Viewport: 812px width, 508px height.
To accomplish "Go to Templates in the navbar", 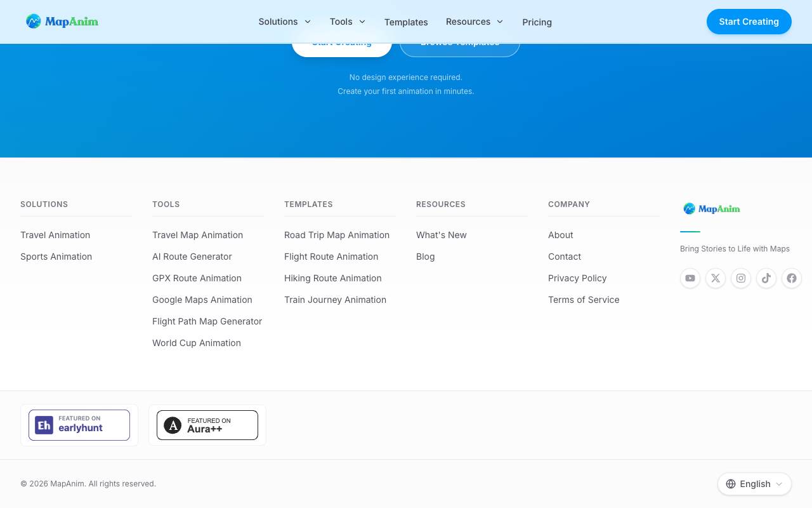I will (406, 22).
